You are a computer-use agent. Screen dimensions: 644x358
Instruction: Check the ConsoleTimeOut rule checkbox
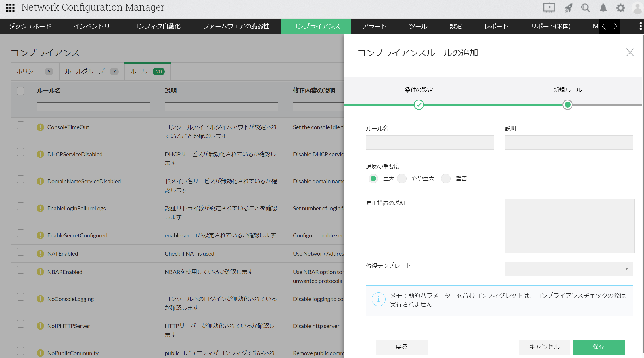click(20, 125)
